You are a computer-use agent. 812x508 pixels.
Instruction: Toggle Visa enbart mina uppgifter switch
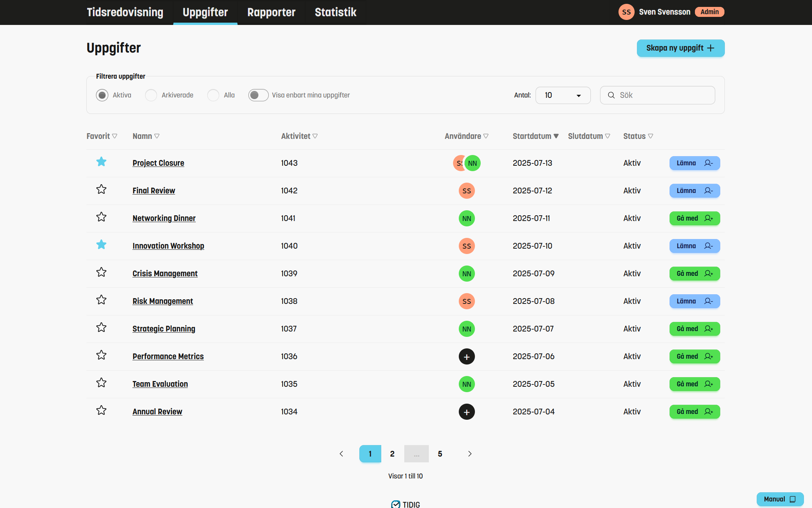click(x=258, y=95)
